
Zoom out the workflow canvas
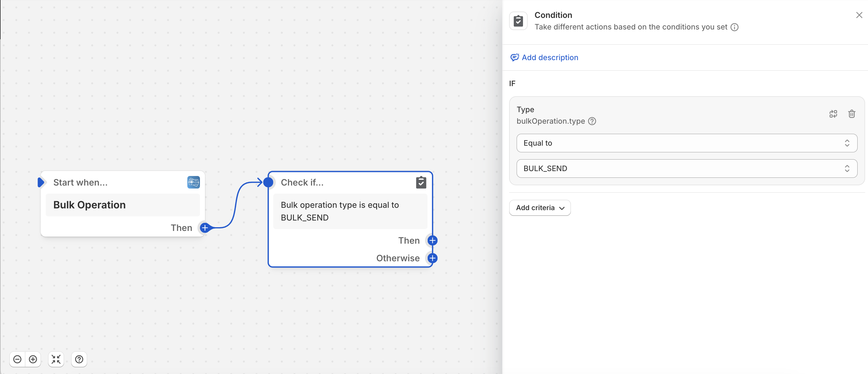click(17, 359)
